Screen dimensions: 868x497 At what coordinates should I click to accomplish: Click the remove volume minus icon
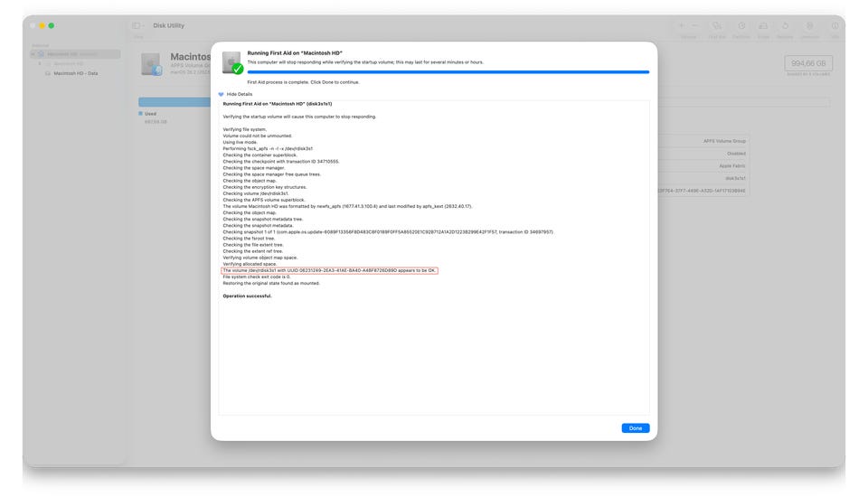(694, 25)
